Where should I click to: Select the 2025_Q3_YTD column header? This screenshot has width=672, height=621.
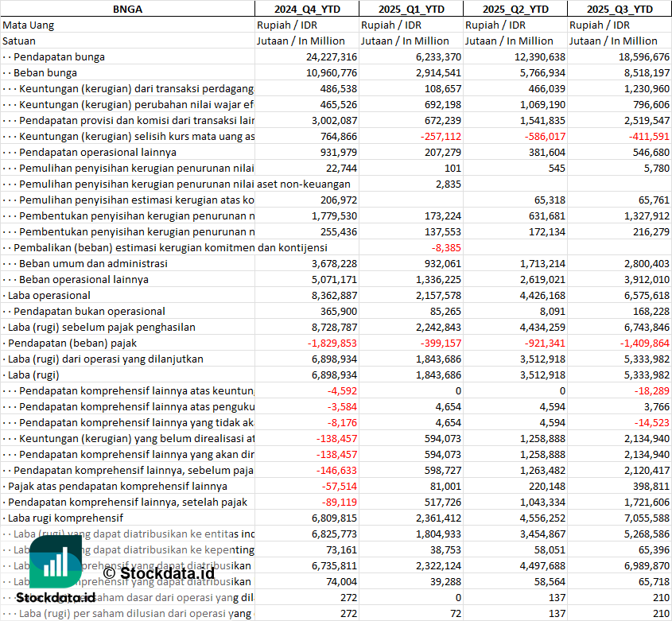tap(620, 9)
